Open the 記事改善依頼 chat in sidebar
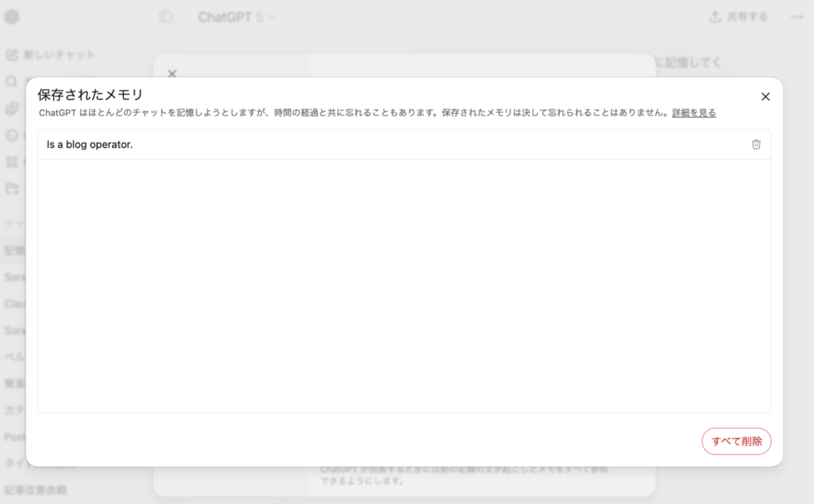 36,490
